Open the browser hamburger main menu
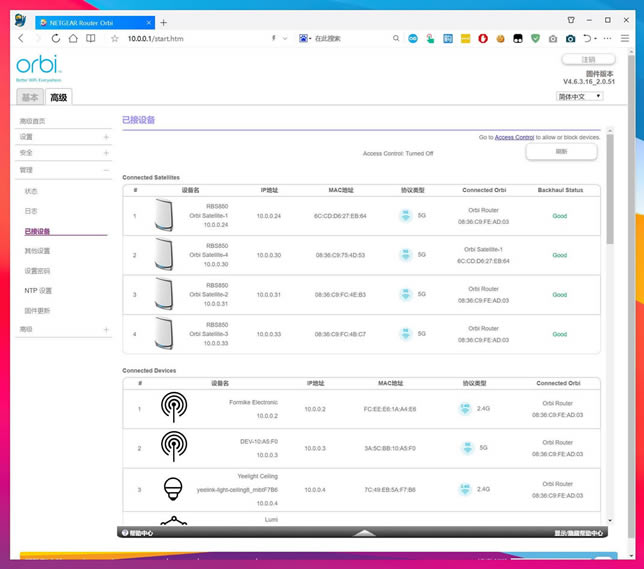The width and height of the screenshot is (644, 569). pos(625,38)
